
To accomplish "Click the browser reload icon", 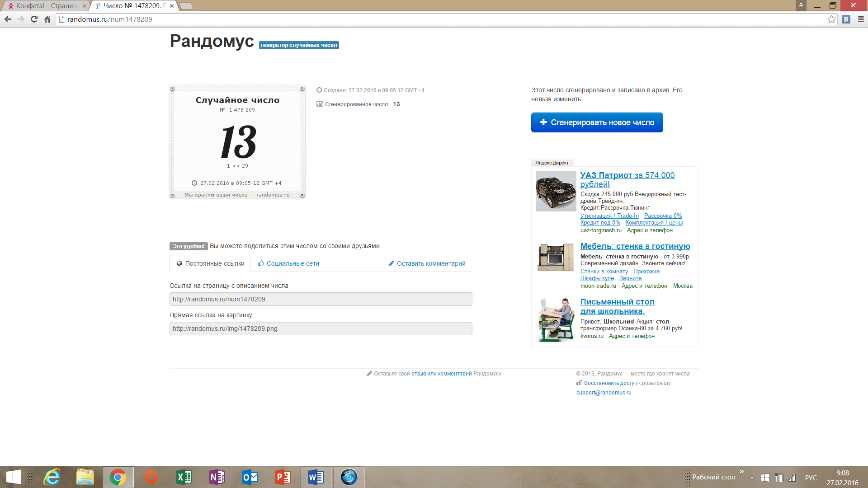I will 34,19.
